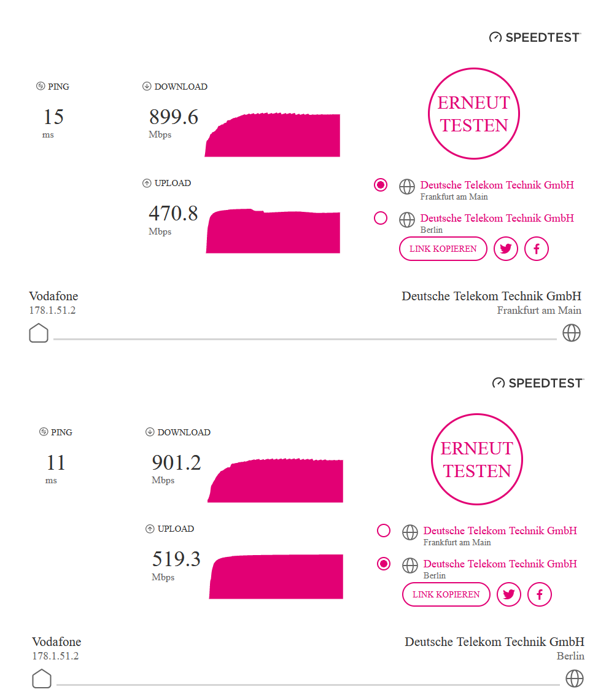This screenshot has height=700, width=590.
Task: Select Berlin server radio in bottom panel
Action: [384, 564]
